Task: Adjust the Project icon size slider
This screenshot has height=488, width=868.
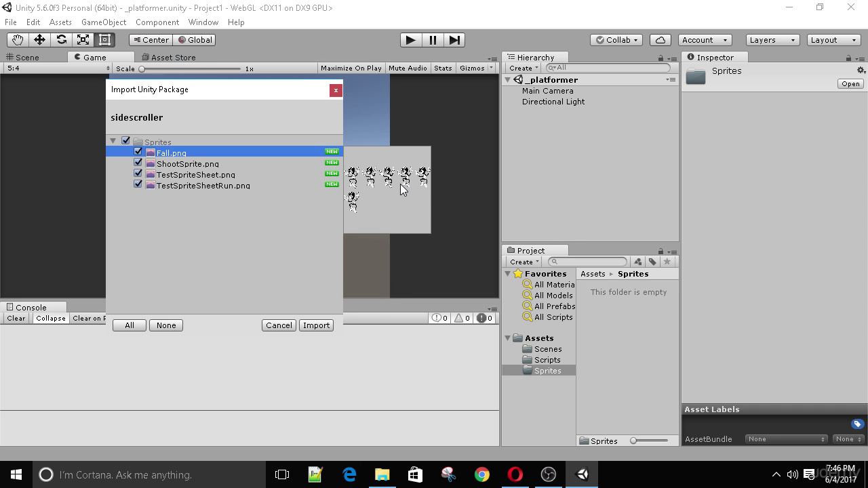Action: click(649, 441)
